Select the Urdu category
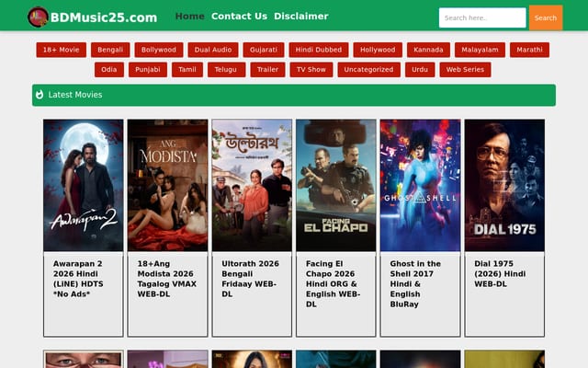Viewport: 588px width, 368px height. 420,70
